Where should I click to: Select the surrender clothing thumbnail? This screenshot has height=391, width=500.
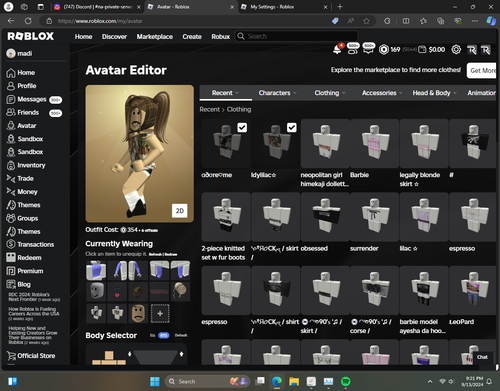(374, 217)
